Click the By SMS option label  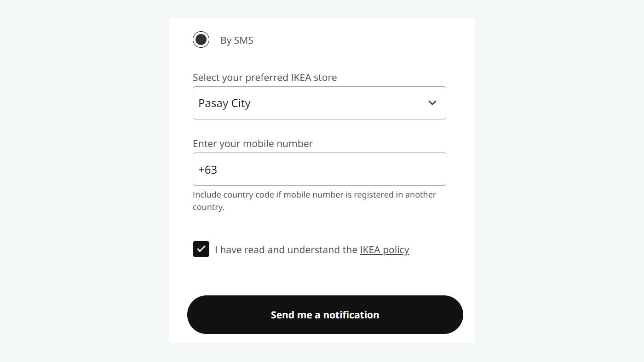[x=236, y=40]
